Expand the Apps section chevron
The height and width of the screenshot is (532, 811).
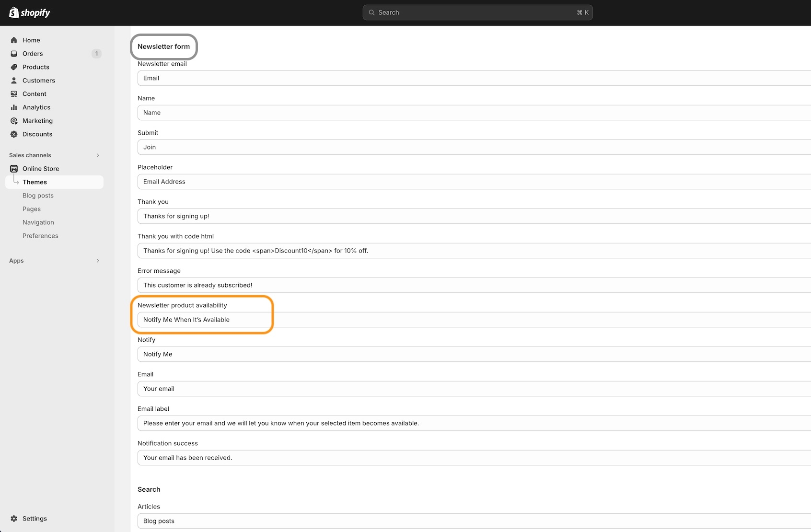pos(98,261)
